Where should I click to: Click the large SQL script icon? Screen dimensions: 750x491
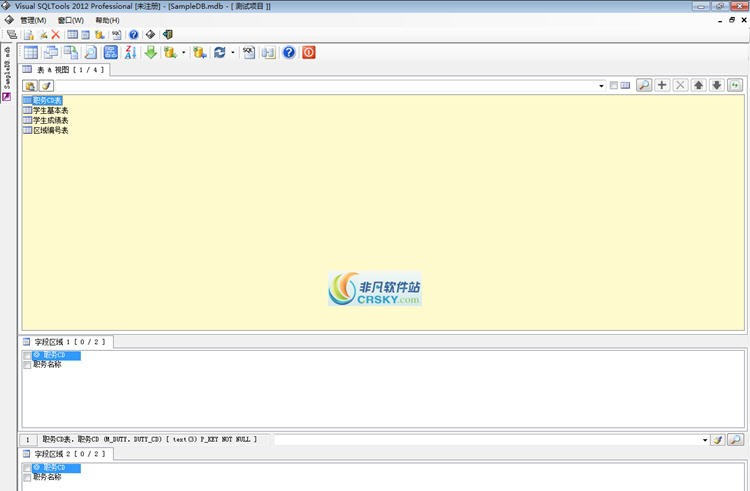tap(249, 53)
